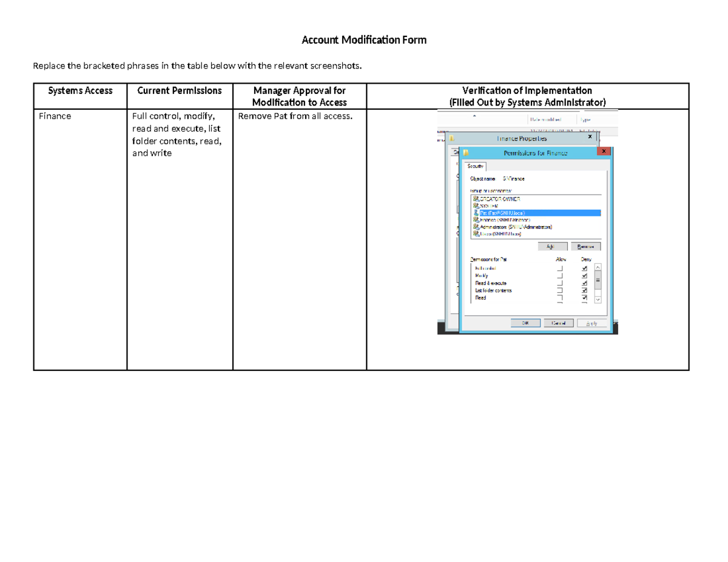
Task: Click the Administrators group icon
Action: coord(476,227)
